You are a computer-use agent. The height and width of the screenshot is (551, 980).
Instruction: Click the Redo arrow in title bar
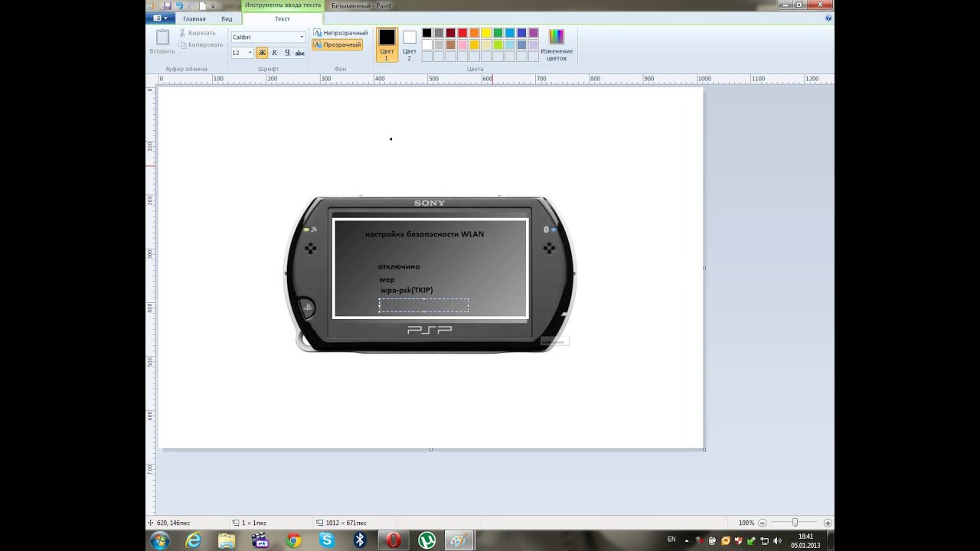pos(191,5)
